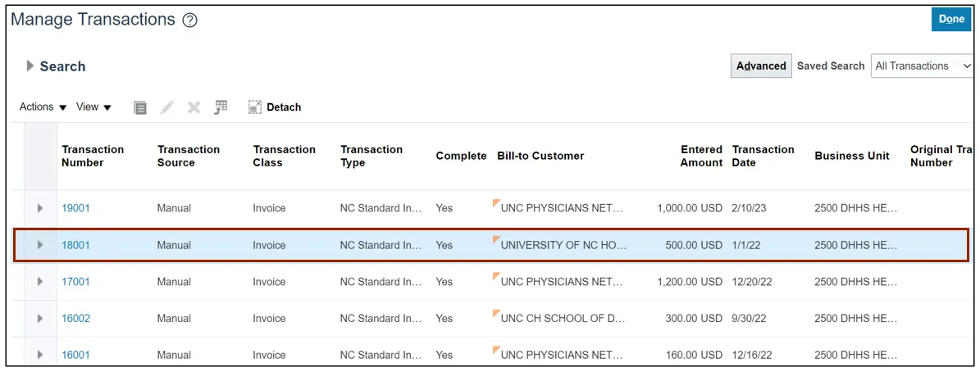Open the View menu
Screen dimensions: 980x372
tap(93, 107)
